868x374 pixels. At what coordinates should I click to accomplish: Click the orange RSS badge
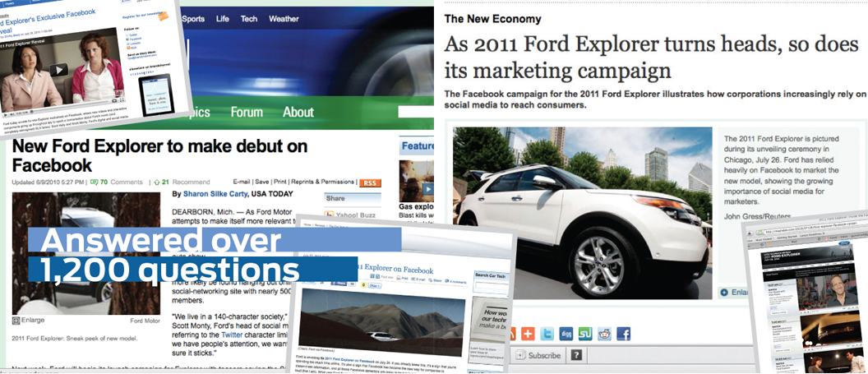point(370,182)
